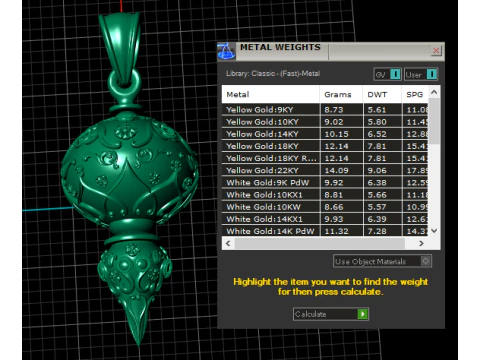The height and width of the screenshot is (360, 480).
Task: Click the 5.57 DWT value
Action: [377, 207]
